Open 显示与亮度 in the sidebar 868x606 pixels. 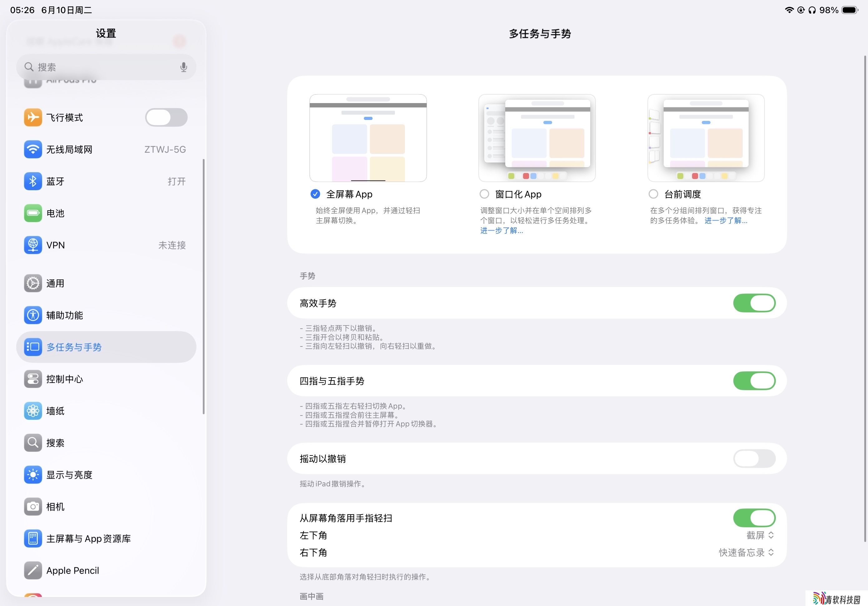click(69, 474)
